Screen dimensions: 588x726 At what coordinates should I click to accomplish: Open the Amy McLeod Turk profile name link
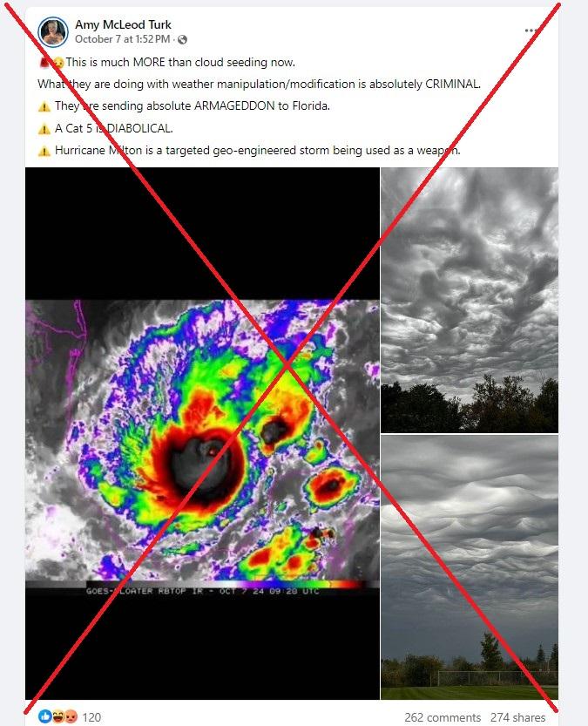pyautogui.click(x=123, y=24)
